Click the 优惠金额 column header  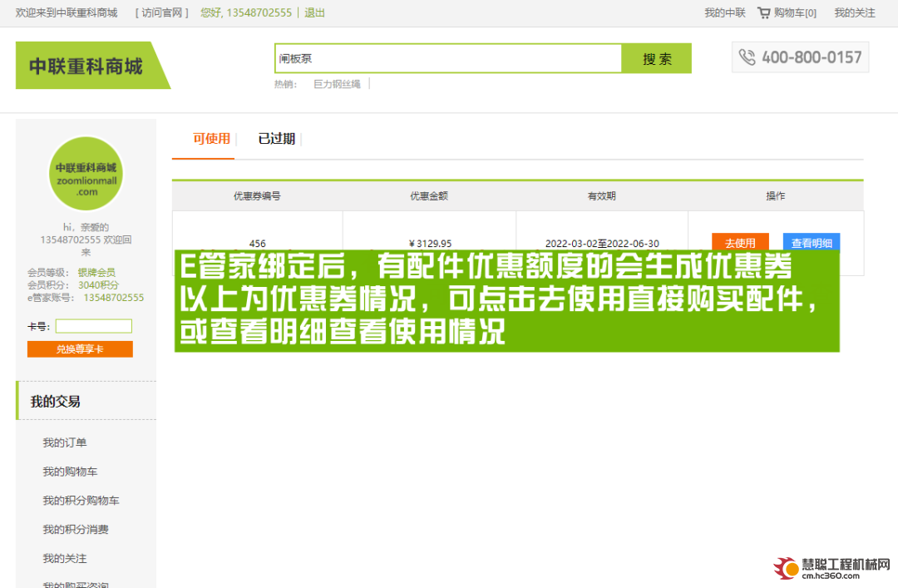pyautogui.click(x=429, y=196)
